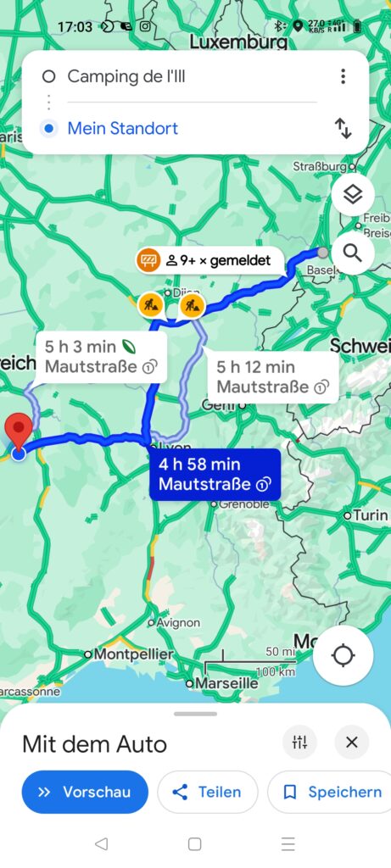The height and width of the screenshot is (868, 391).
Task: Swap start and destination arrows
Action: [344, 129]
